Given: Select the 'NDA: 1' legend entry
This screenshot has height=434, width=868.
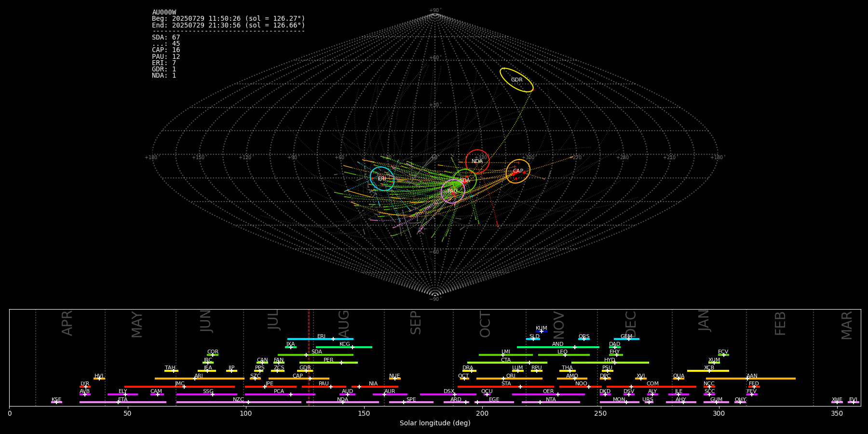Looking at the screenshot, I should (x=164, y=76).
